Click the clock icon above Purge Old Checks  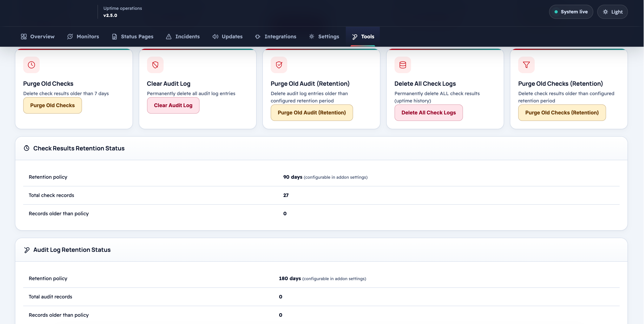pos(31,65)
